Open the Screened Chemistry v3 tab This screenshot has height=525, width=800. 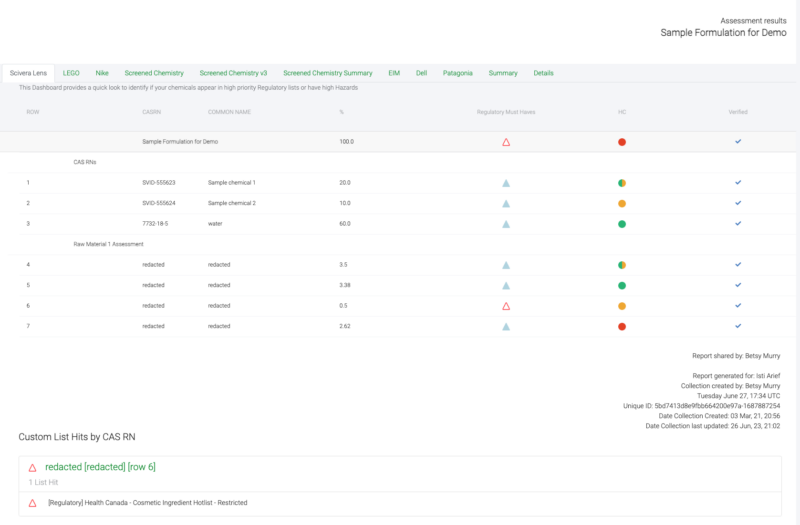click(x=233, y=73)
